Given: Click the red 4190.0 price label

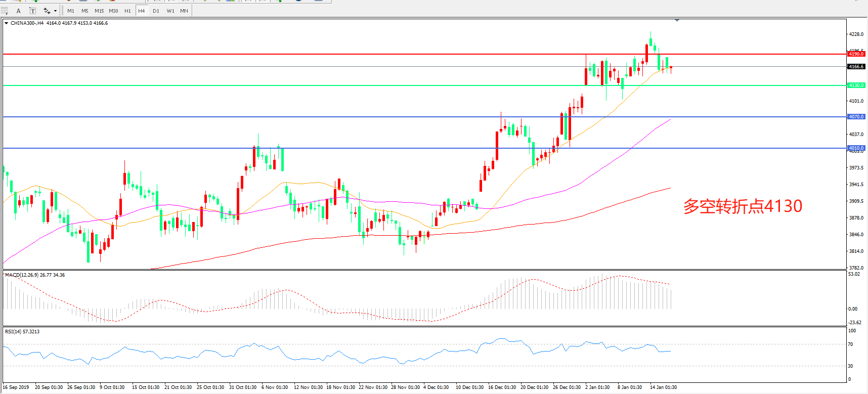Looking at the screenshot, I should (856, 54).
